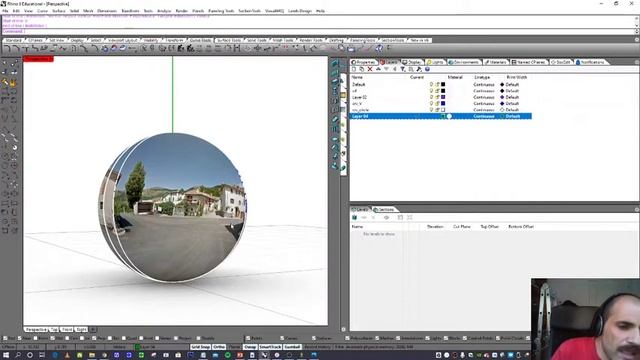Switch to Materials panel tab
The image size is (640, 360).
pos(496,62)
